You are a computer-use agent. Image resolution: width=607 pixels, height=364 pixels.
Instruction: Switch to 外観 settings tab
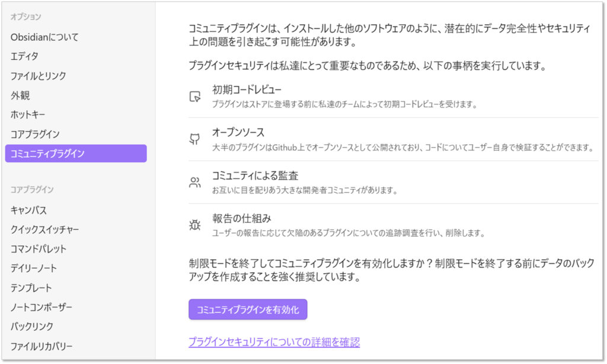[20, 95]
